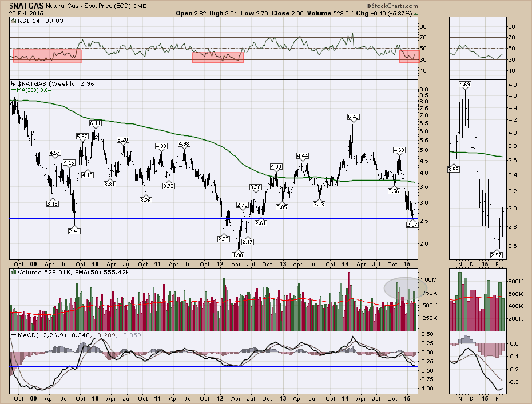The image size is (532, 404).
Task: Click the 6.49 peak price label
Action: [353, 117]
